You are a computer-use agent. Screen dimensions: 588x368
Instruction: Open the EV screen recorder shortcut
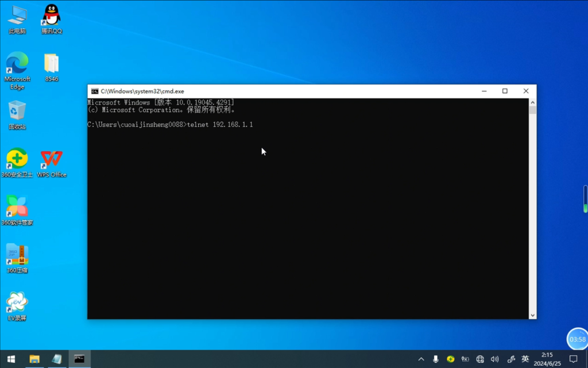(x=17, y=304)
